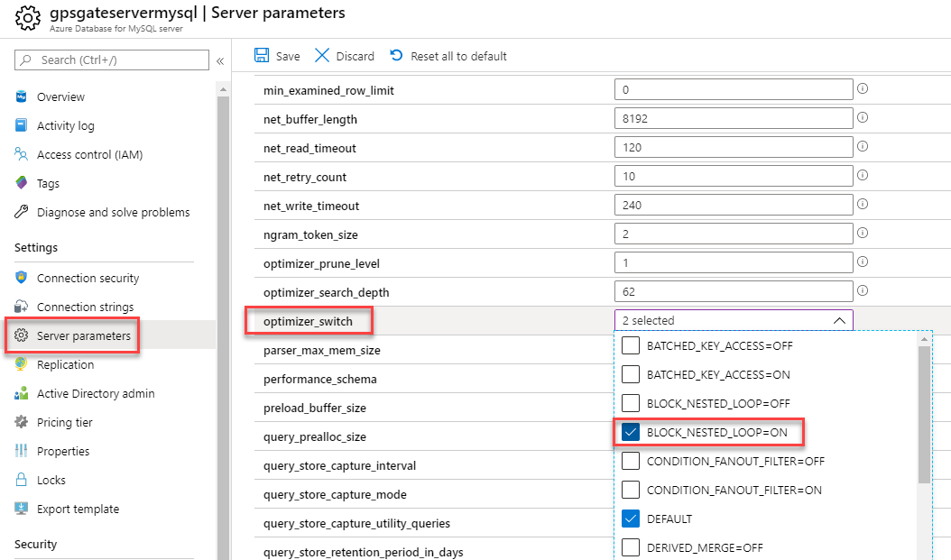Click the net_retry_count value field
The image size is (951, 560).
734,177
